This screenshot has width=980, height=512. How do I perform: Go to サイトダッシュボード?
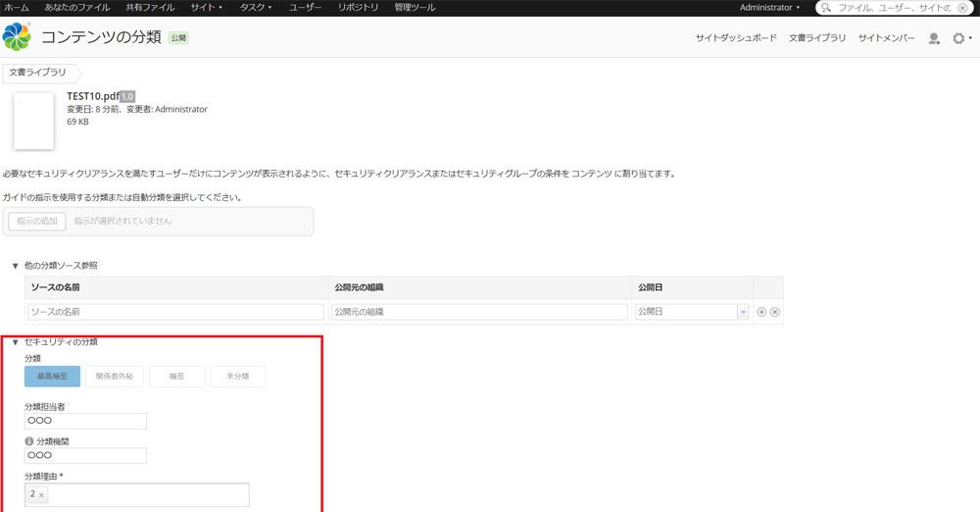(736, 38)
